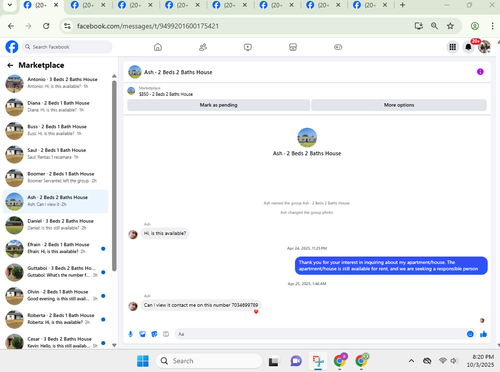Open the emoji picker in message box

pos(470,334)
